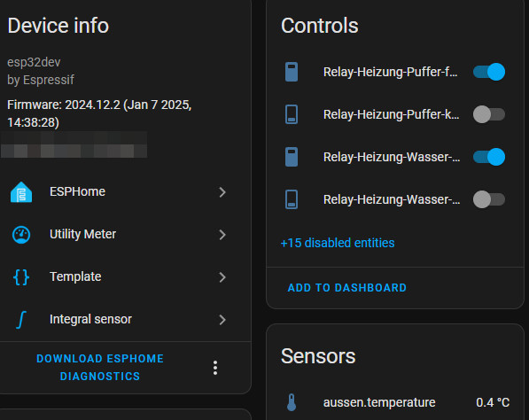529x420 pixels.
Task: Open the Integral sensor entry
Action: point(118,320)
